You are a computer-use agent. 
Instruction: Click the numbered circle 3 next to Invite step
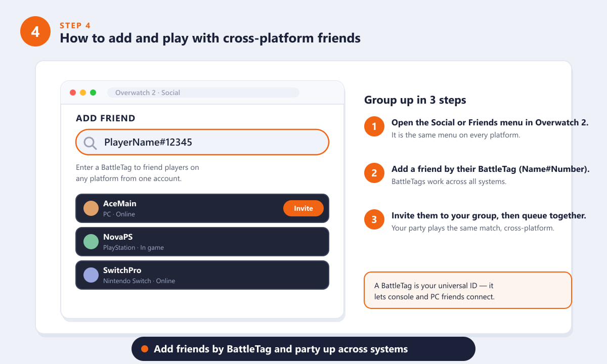click(374, 219)
